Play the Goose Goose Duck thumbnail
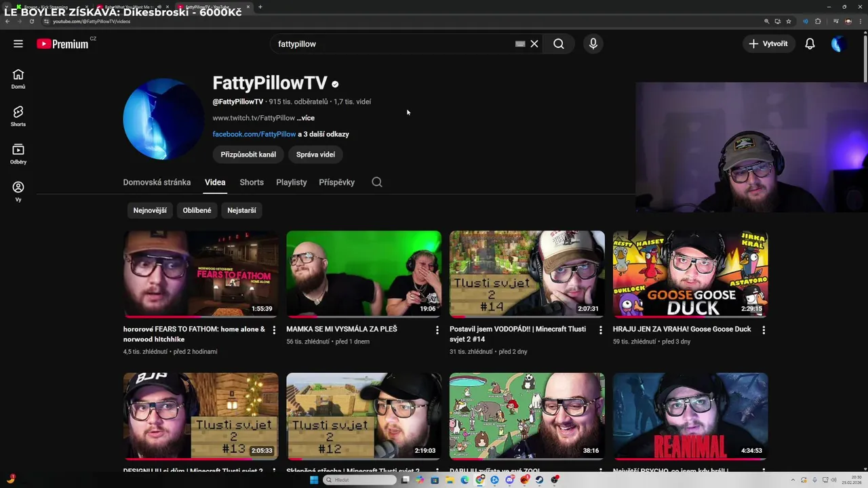868x488 pixels. 690,274
